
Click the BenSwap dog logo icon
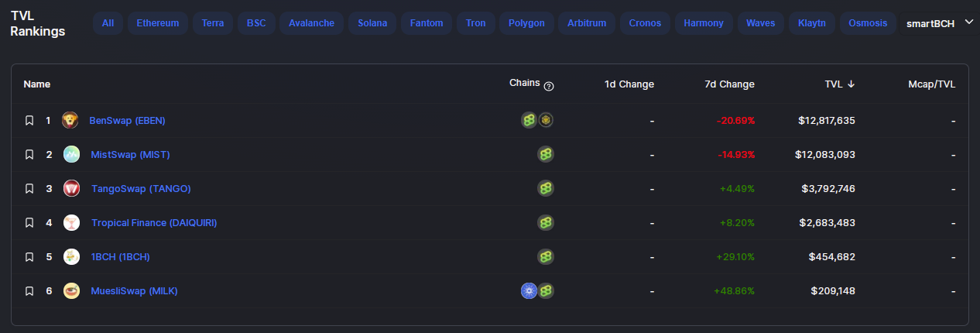point(70,121)
